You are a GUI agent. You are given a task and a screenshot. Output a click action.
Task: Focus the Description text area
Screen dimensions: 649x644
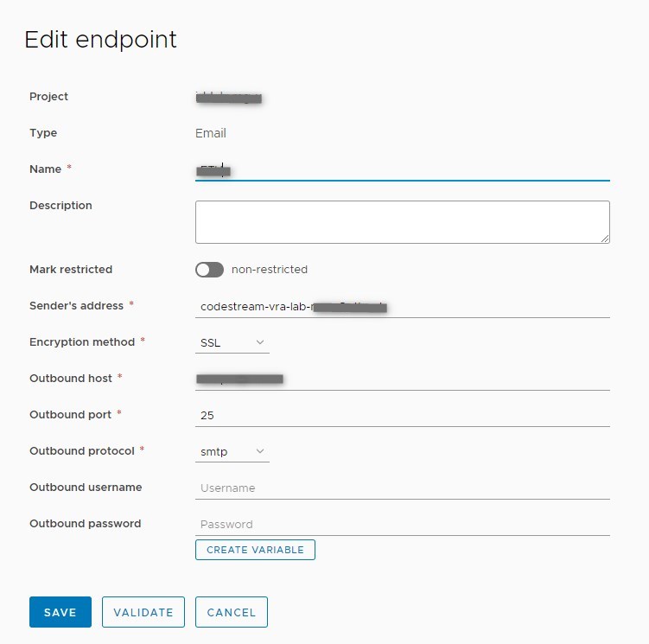tap(402, 222)
